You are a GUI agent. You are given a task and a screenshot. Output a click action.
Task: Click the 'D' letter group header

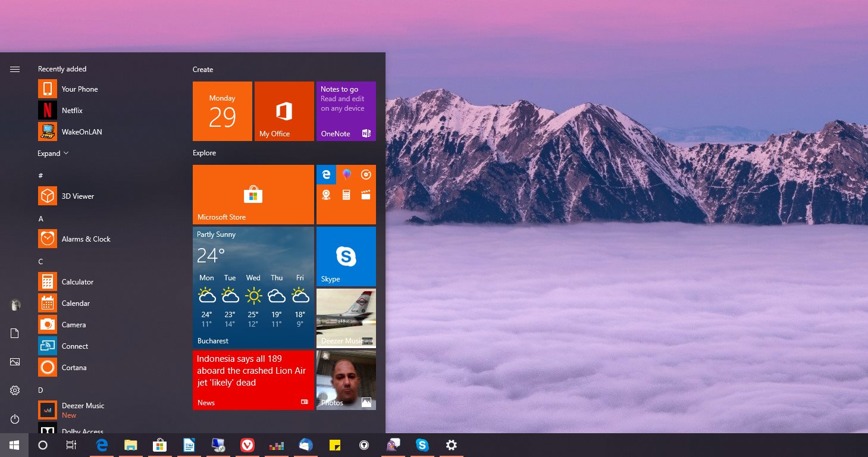[40, 390]
